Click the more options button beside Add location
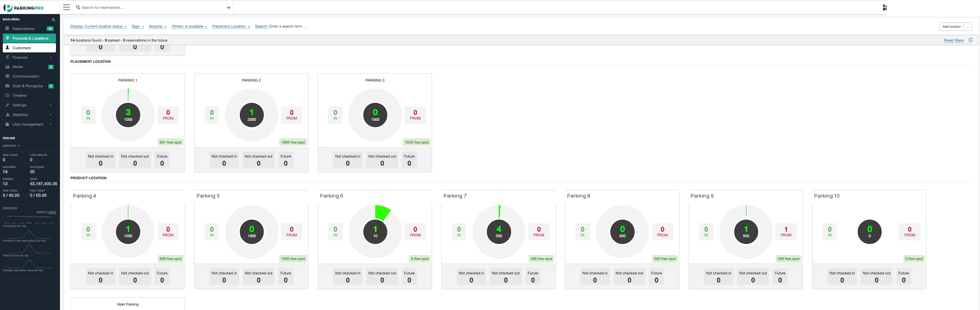The width and height of the screenshot is (980, 310). point(968,26)
